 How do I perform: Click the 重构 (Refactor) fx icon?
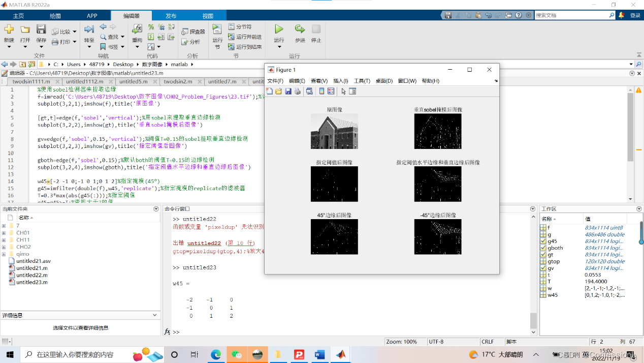click(137, 29)
